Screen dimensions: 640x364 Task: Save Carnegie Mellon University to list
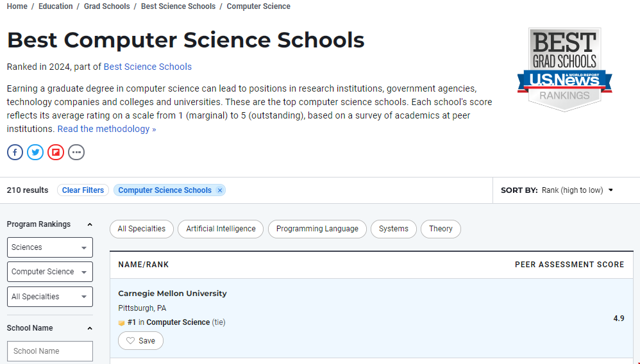pos(140,341)
